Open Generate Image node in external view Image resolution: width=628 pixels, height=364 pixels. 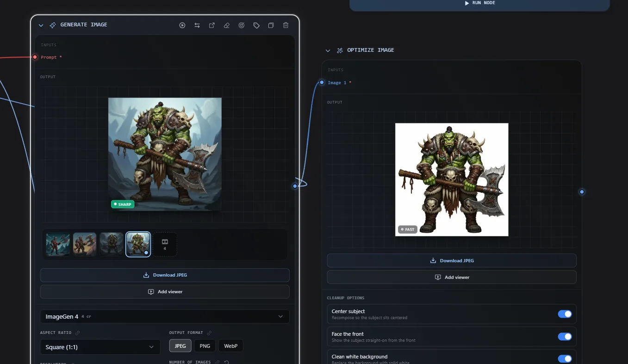[212, 25]
